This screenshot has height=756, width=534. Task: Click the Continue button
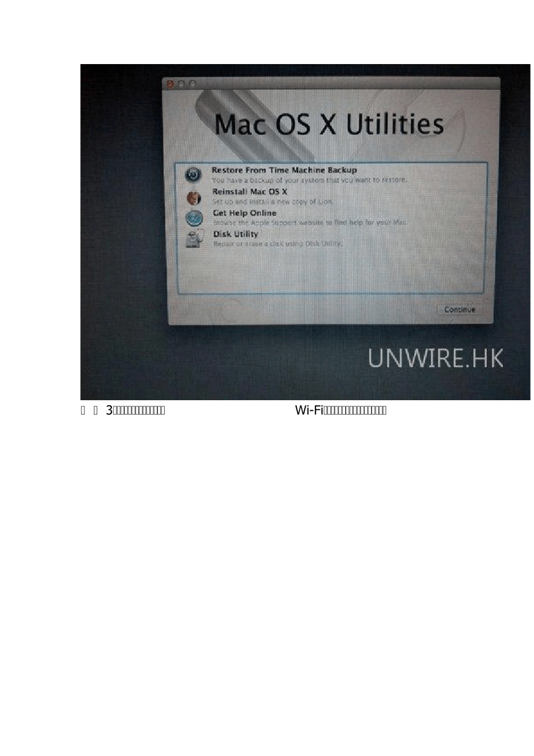(459, 310)
